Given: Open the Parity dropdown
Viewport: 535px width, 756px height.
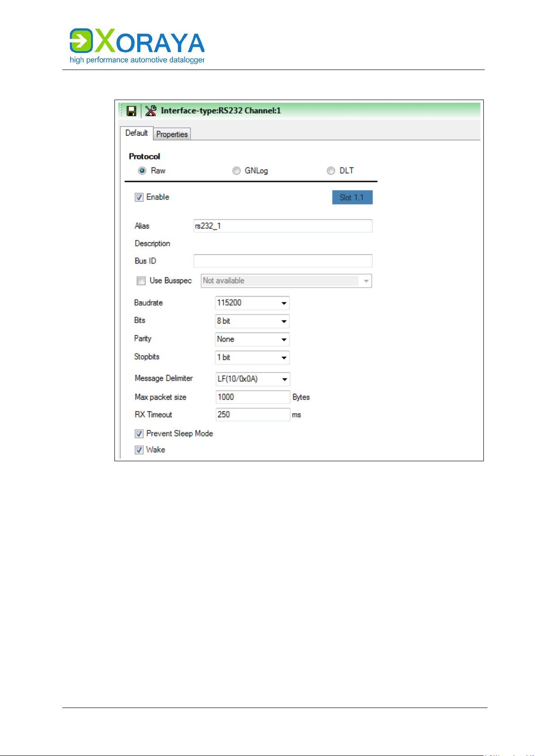Looking at the screenshot, I should pos(252,340).
